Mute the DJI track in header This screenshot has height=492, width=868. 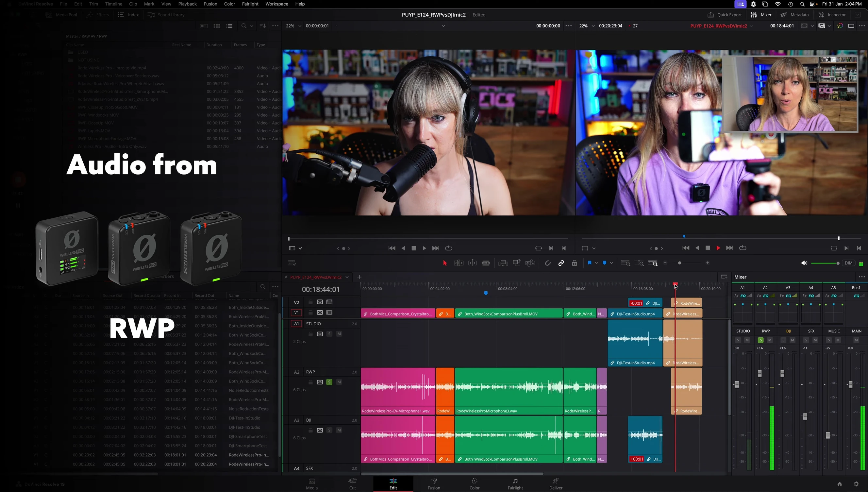339,430
